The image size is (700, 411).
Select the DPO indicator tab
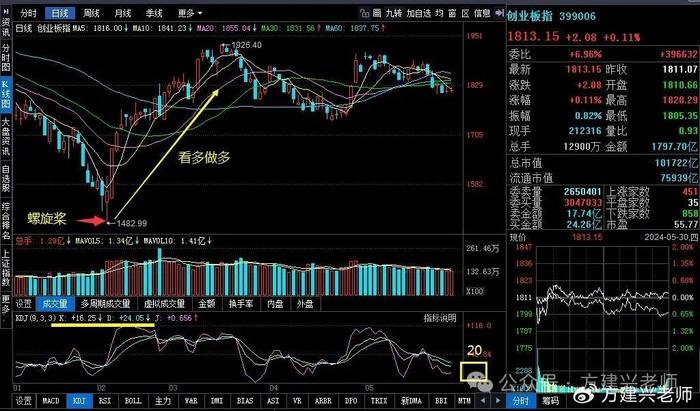(x=351, y=401)
